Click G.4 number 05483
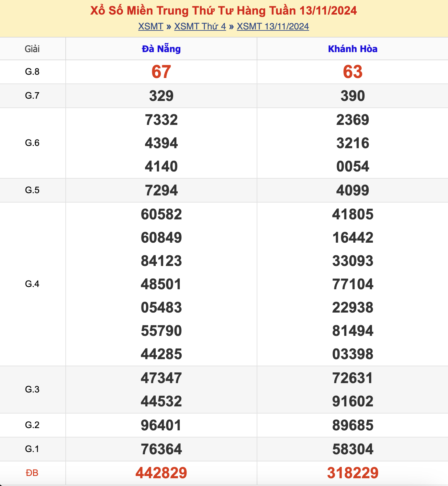 tap(161, 307)
